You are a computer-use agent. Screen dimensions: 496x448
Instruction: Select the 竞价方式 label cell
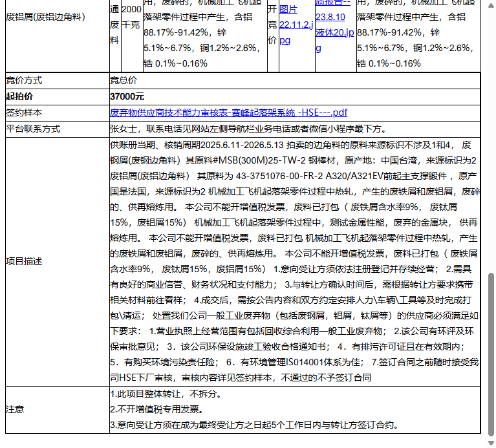58,81
